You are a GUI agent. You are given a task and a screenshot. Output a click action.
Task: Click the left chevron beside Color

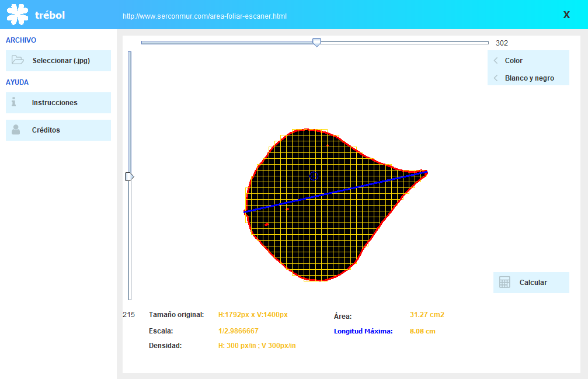point(496,60)
